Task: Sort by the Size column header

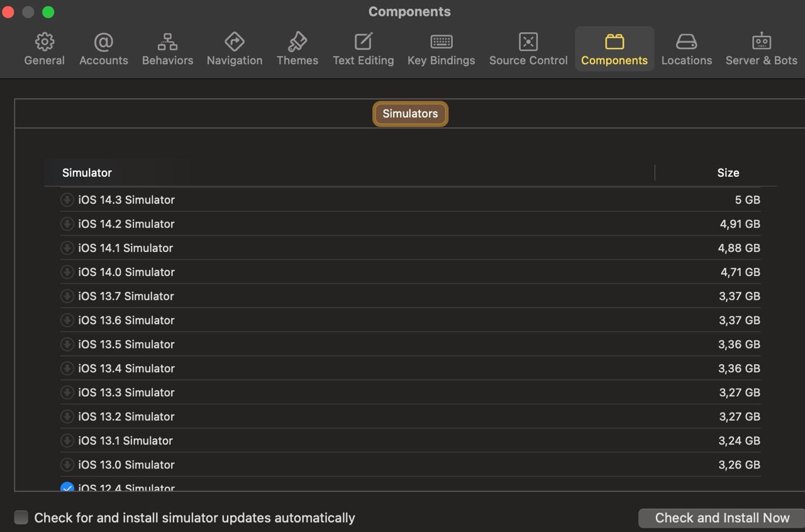Action: [x=728, y=173]
